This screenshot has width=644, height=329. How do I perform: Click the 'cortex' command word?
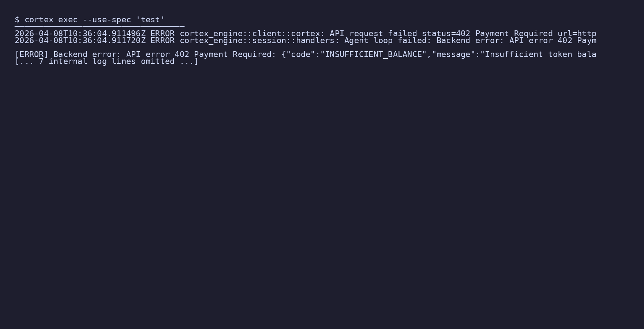[39, 20]
